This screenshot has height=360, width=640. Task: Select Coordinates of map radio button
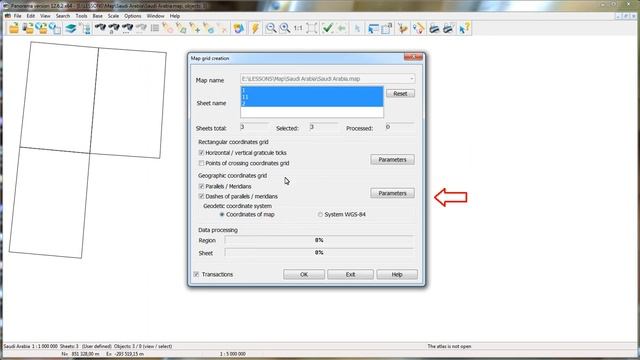tap(222, 214)
